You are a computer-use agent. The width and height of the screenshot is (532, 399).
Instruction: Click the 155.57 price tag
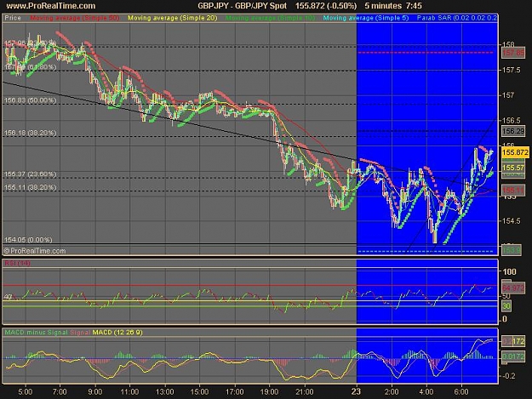(513, 168)
